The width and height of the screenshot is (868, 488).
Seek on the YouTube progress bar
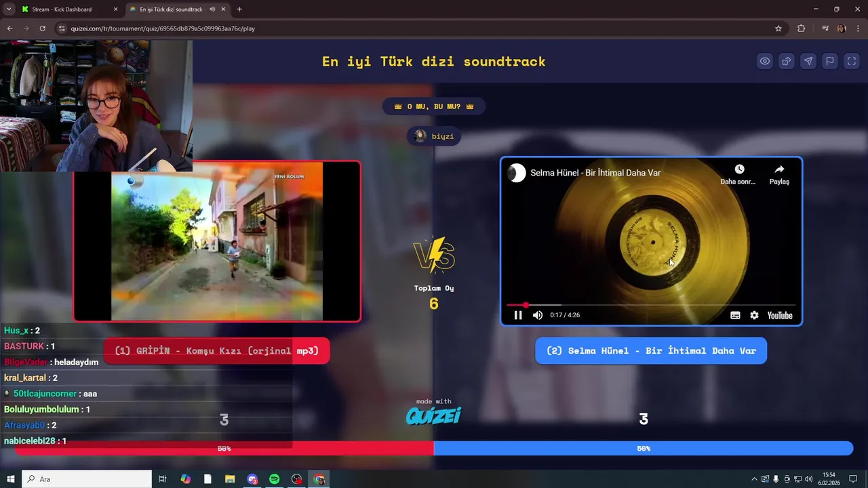(651, 305)
